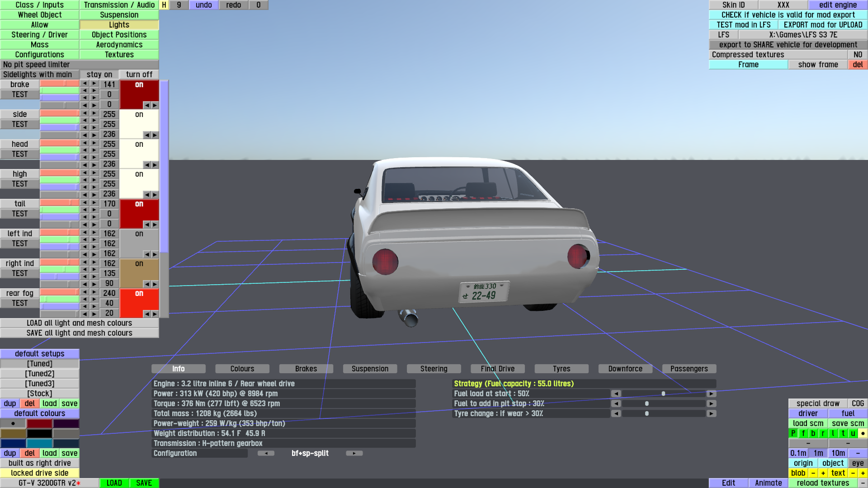Toggle Compressed textures NO setting

(x=858, y=55)
